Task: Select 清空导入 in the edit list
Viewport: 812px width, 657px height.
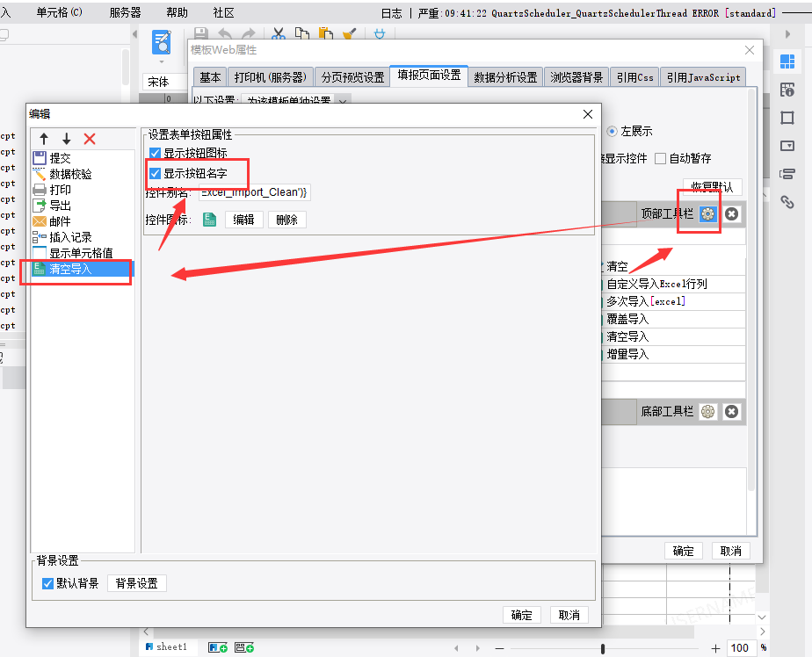Action: (x=83, y=269)
